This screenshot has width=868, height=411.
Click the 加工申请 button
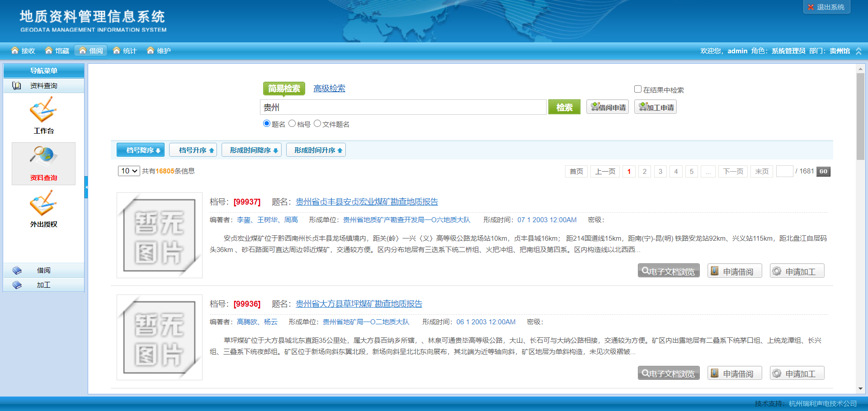pyautogui.click(x=656, y=107)
